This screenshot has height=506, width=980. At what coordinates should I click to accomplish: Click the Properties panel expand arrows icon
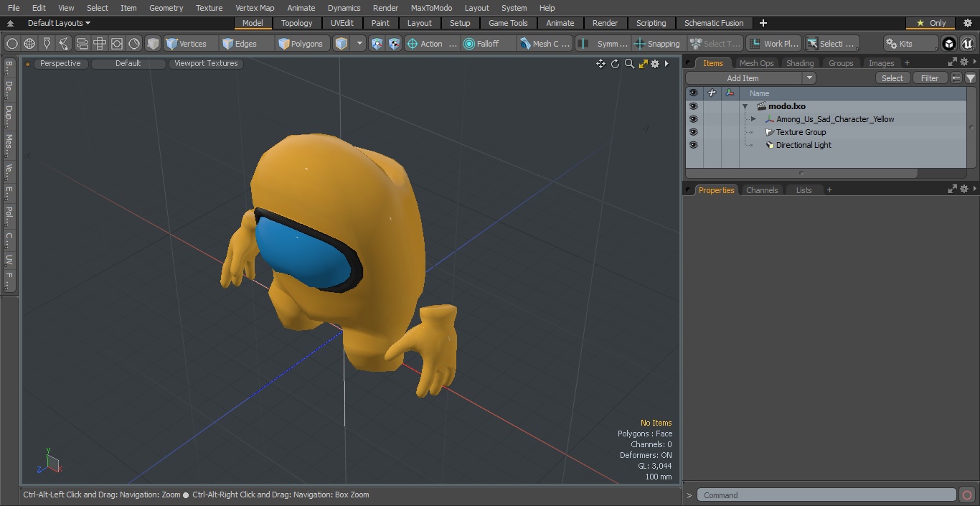[953, 189]
